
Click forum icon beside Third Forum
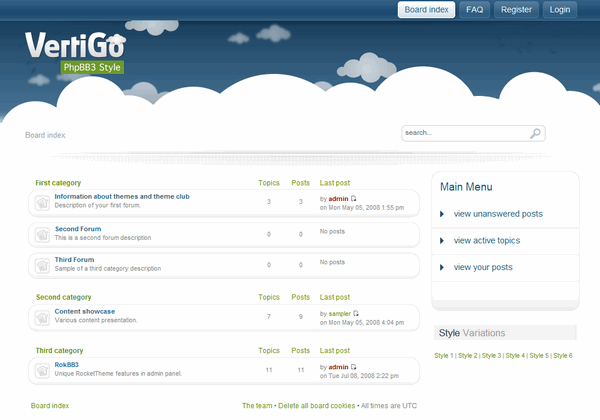pos(42,265)
